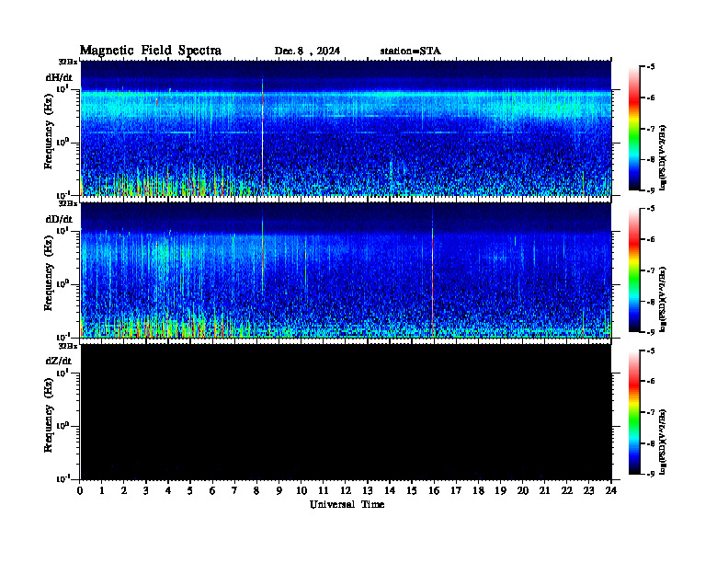The height and width of the screenshot is (563, 728).
Task: Click hour tick label "6" on time axis
Action: point(213,491)
